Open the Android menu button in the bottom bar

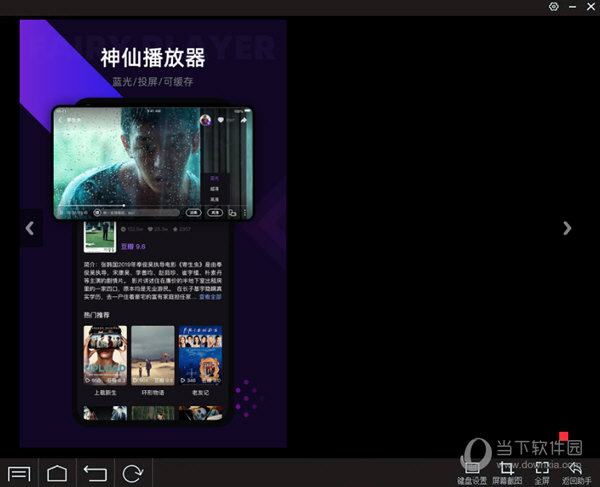[19, 474]
